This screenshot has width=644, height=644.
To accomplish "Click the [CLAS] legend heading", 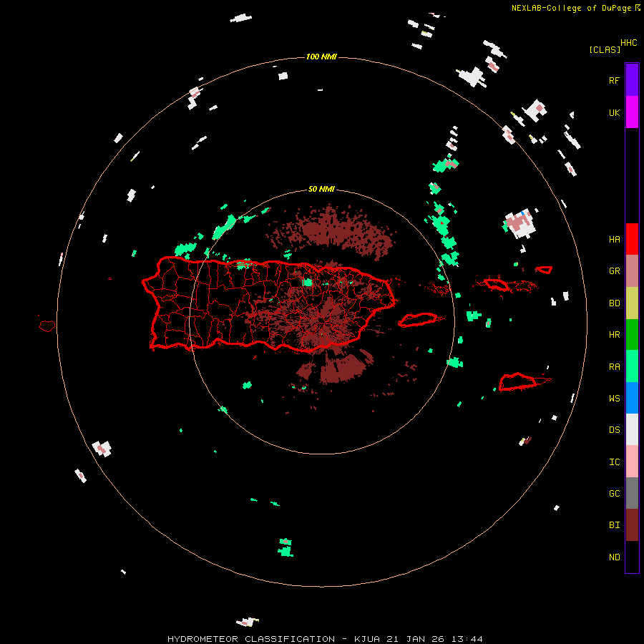I will point(605,49).
